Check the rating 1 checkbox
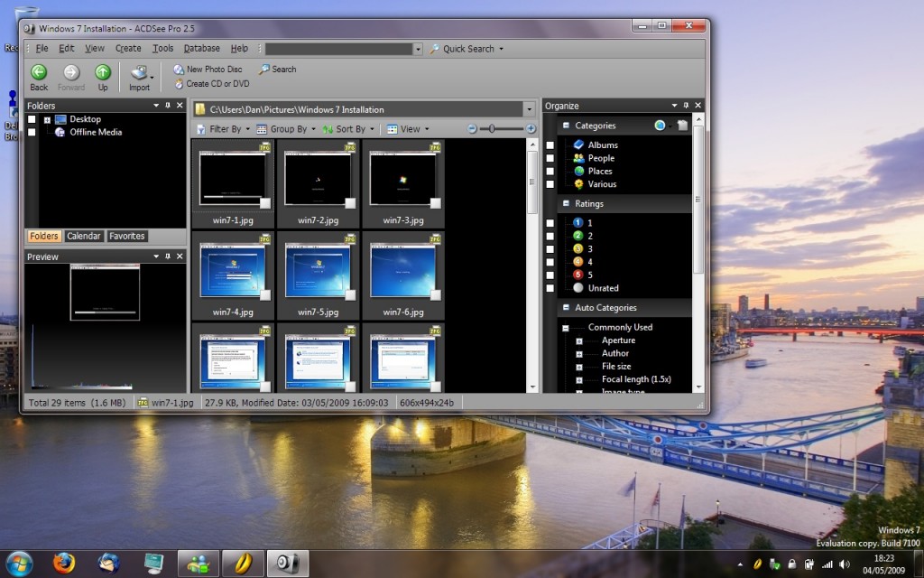This screenshot has height=578, width=924. coord(550,223)
